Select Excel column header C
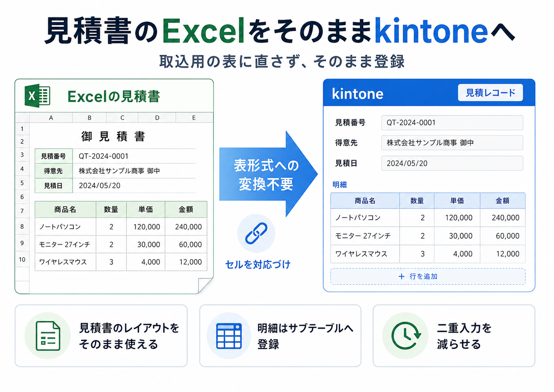This screenshot has height=392, width=554. point(122,117)
